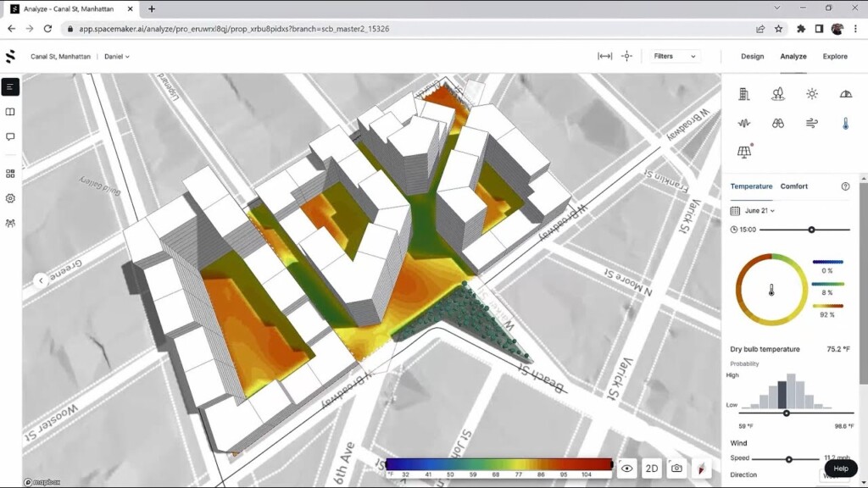Screen dimensions: 868x488
Task: Click the 15:00 time slider handle
Action: click(x=811, y=229)
